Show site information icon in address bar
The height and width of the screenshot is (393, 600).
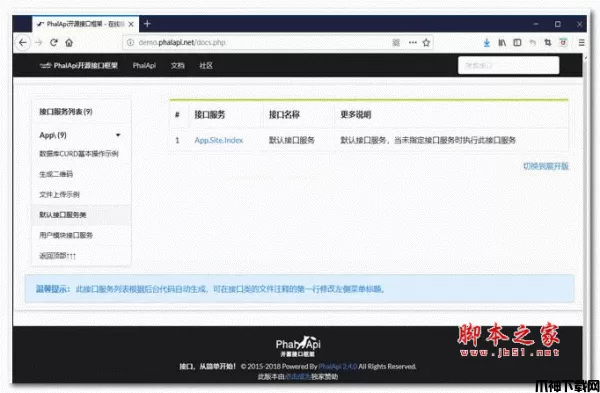pos(130,42)
